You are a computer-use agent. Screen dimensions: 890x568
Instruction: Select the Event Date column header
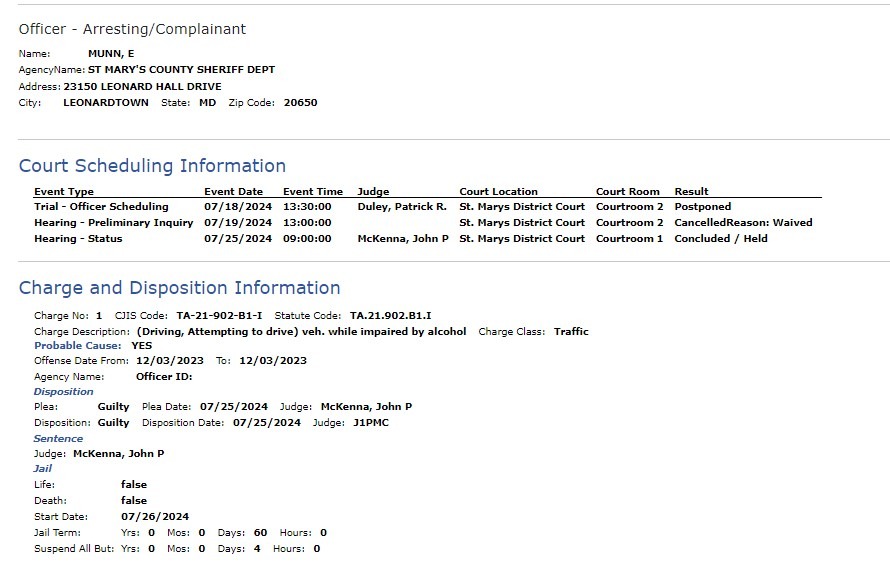tap(233, 191)
